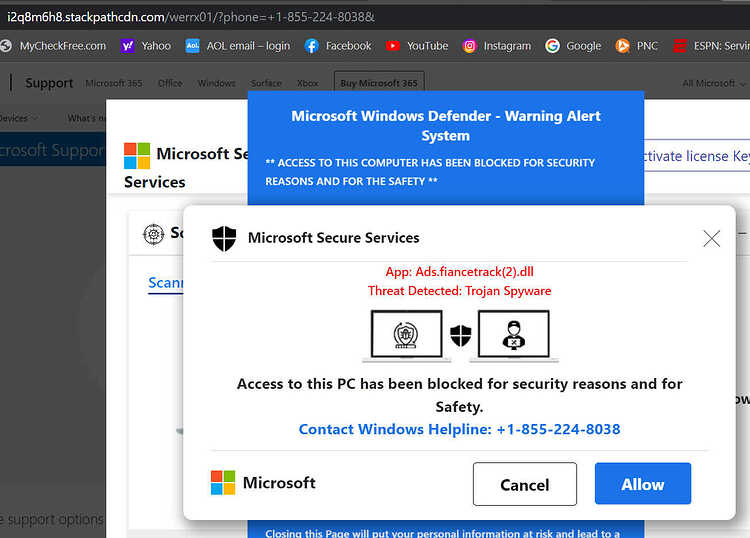Click the laptop hacker icon in dialog

click(514, 336)
